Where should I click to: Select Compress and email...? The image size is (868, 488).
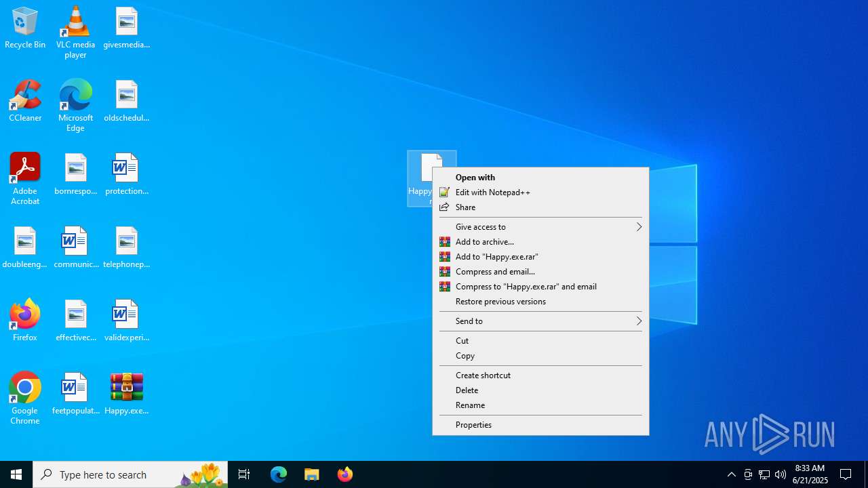540,272
